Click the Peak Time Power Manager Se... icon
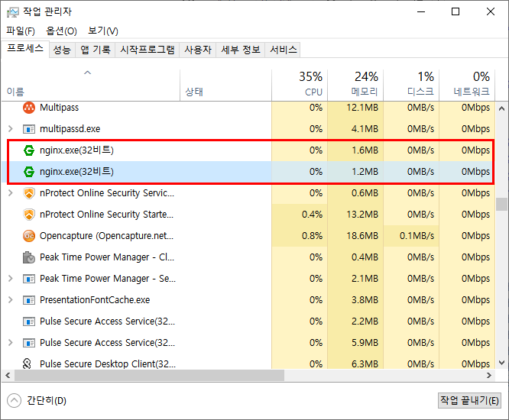The width and height of the screenshot is (509, 420). [x=29, y=279]
